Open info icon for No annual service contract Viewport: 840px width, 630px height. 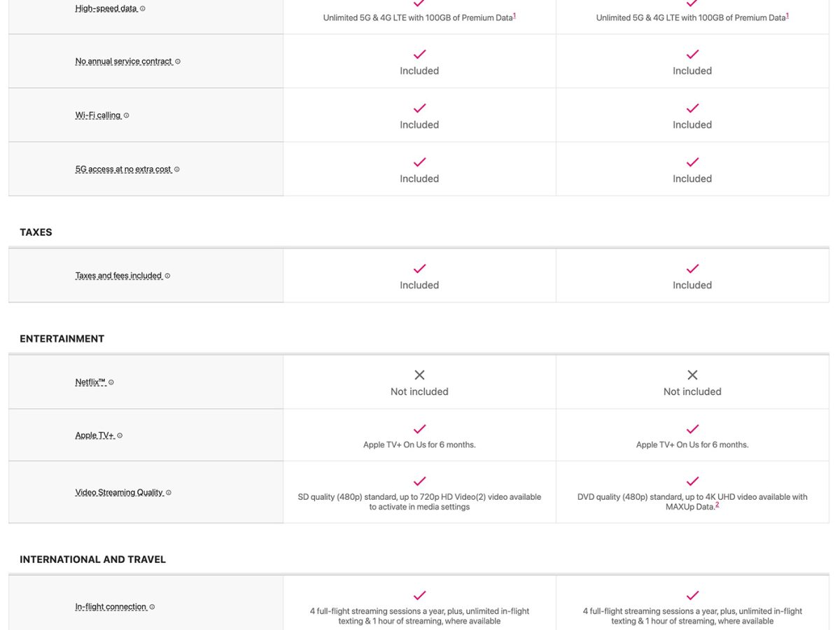pos(178,62)
